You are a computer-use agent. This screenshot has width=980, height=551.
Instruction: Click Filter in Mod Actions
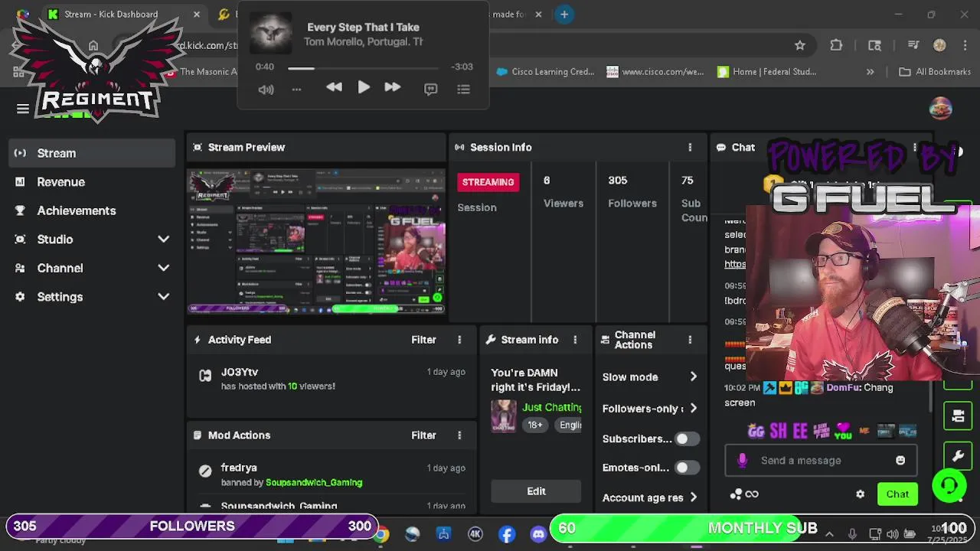pos(423,435)
